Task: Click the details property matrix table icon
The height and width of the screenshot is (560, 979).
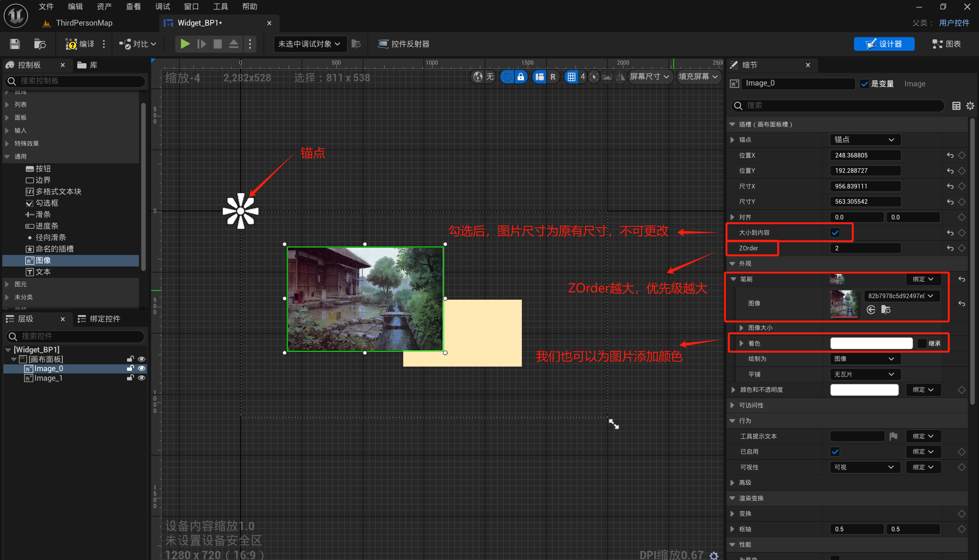Action: [956, 106]
